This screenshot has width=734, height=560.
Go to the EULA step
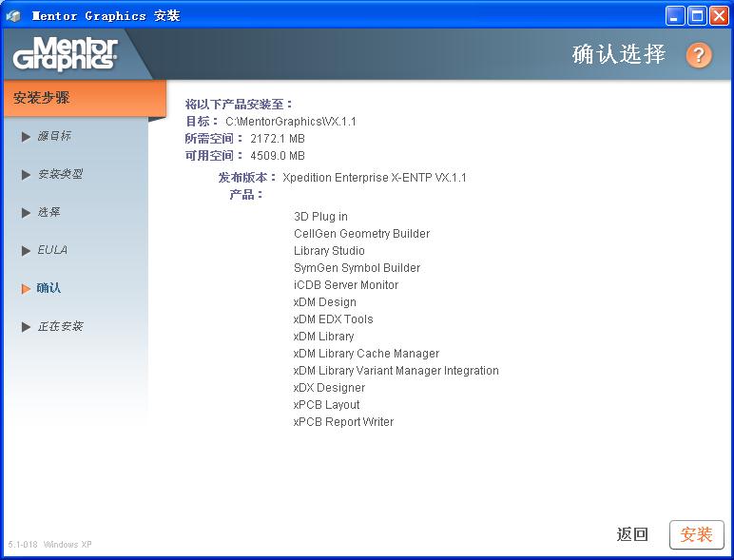[x=52, y=250]
